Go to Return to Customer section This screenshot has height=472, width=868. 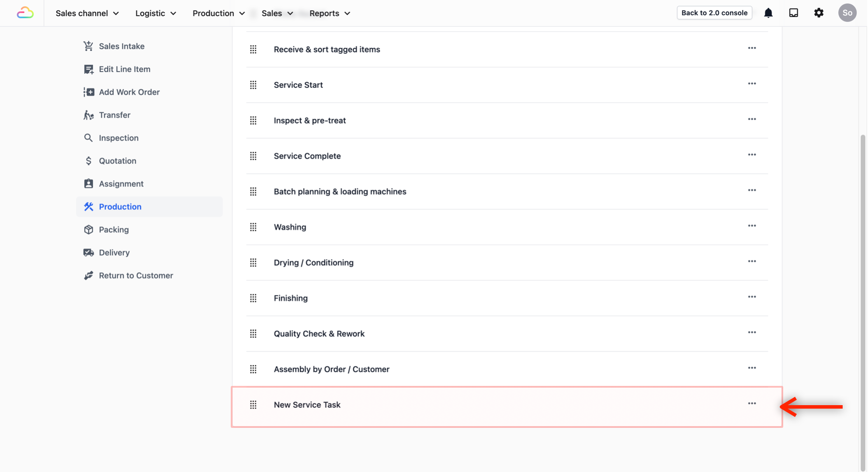(x=135, y=275)
